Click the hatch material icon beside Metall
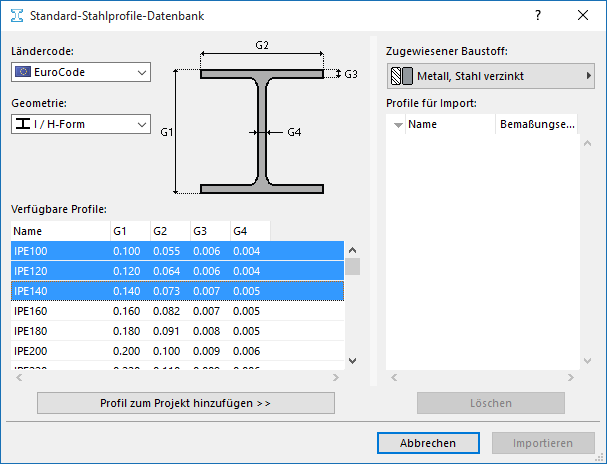Screen dimensions: 607x464 click(x=396, y=76)
